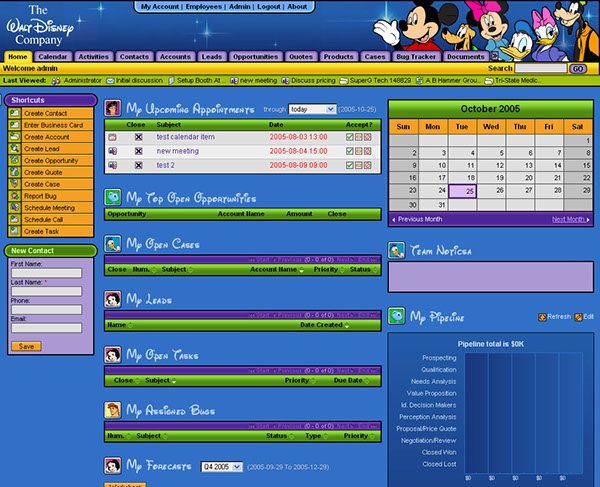The image size is (600, 487).
Task: Go to the Bug Tracker tab
Action: tap(416, 57)
